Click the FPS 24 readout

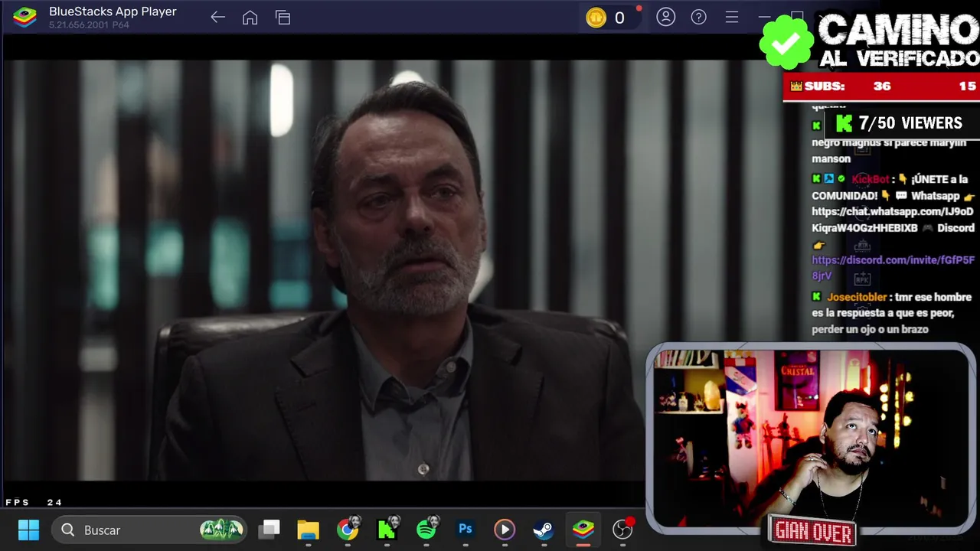[34, 503]
